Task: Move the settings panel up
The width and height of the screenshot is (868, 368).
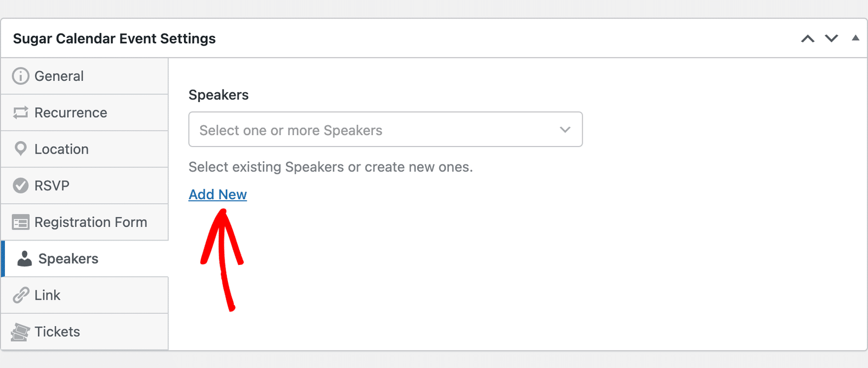Action: click(x=808, y=39)
